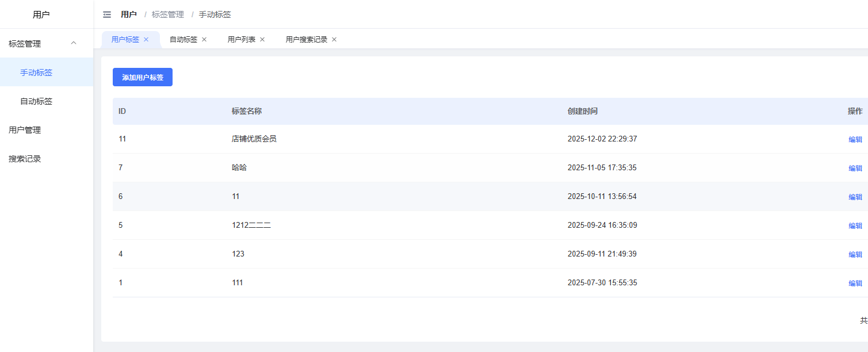
Task: Click 标签管理 in the breadcrumb
Action: pos(168,14)
